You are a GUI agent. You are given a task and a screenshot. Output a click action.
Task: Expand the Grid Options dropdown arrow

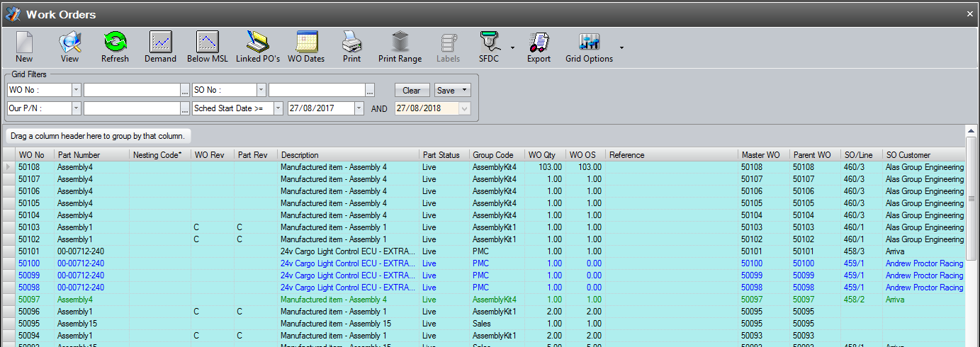[x=621, y=47]
